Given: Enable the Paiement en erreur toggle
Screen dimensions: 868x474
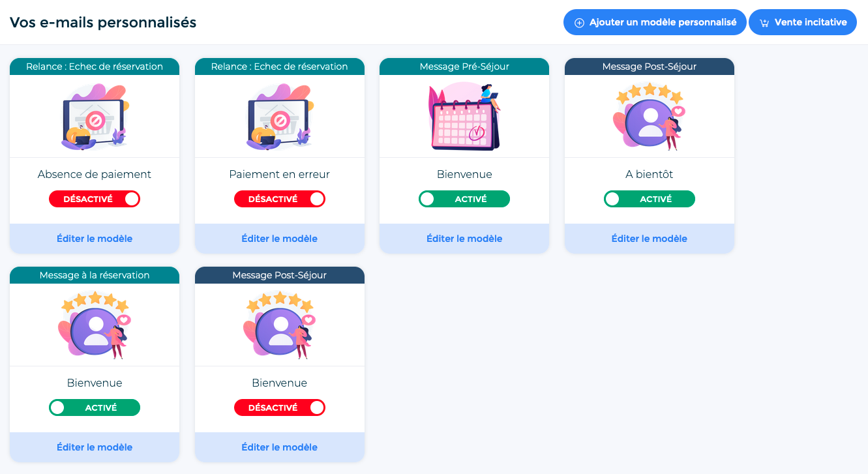Looking at the screenshot, I should (280, 199).
